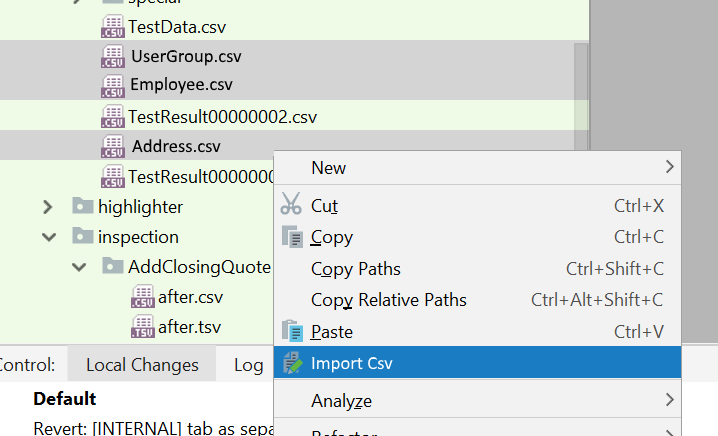Click the Revert [INTERNAL] change entry
Viewport: 718px width, 436px height.
(x=153, y=428)
